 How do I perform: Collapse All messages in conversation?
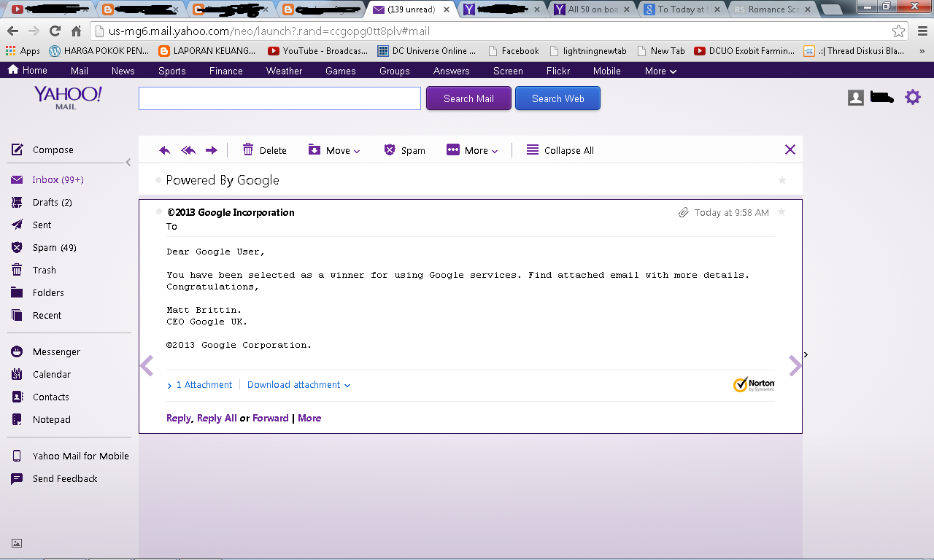560,150
